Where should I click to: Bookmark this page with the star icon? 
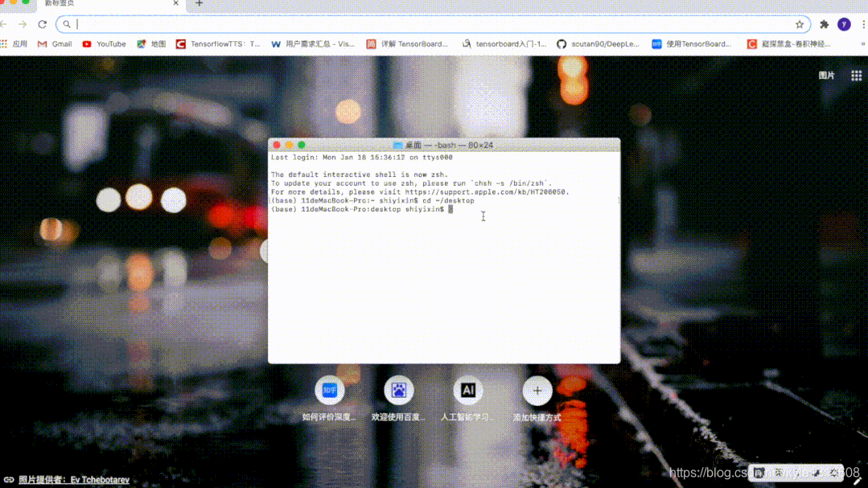click(800, 24)
